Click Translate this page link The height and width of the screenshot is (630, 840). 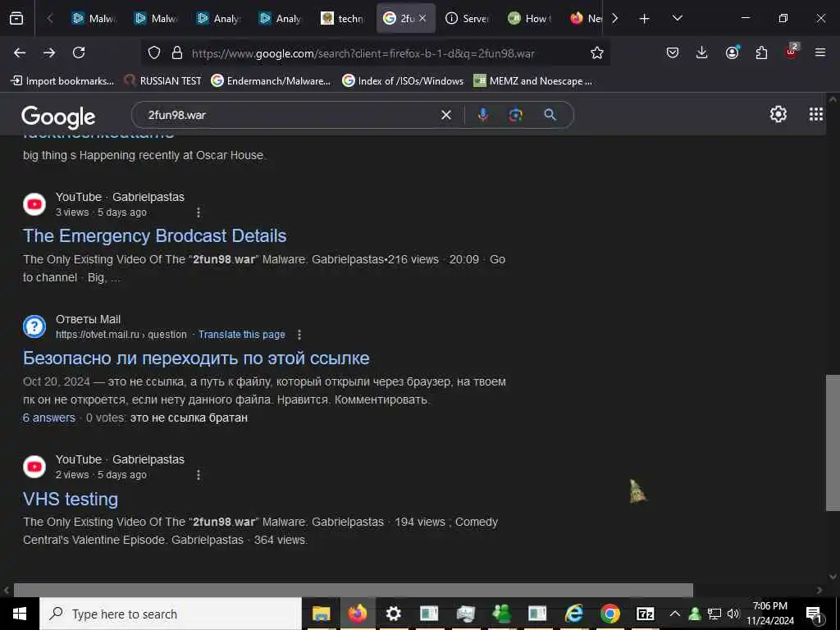242,335
